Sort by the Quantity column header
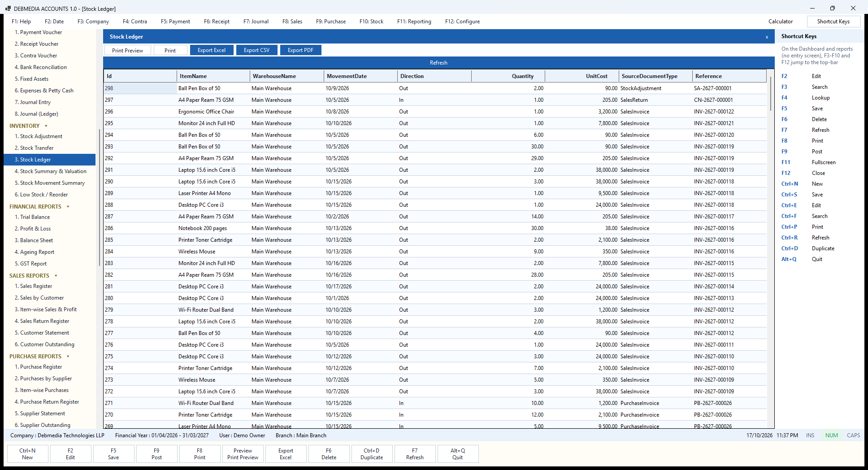868x470 pixels. click(508, 76)
